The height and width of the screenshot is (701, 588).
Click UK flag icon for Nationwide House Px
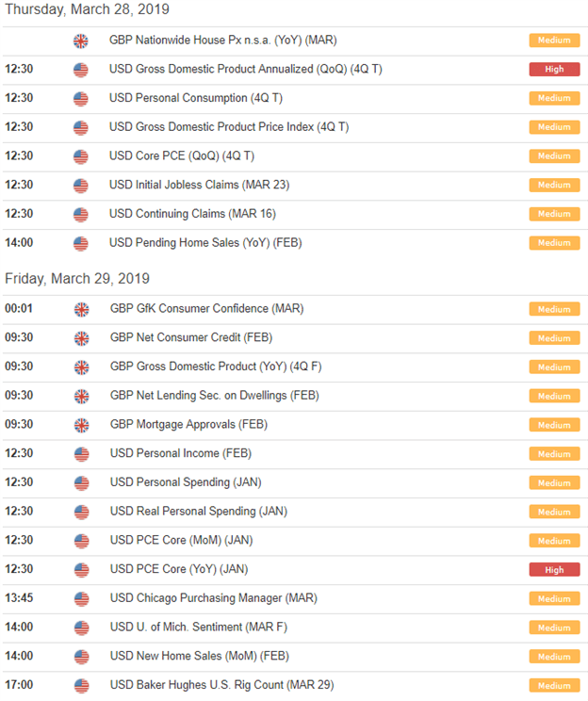[x=80, y=41]
